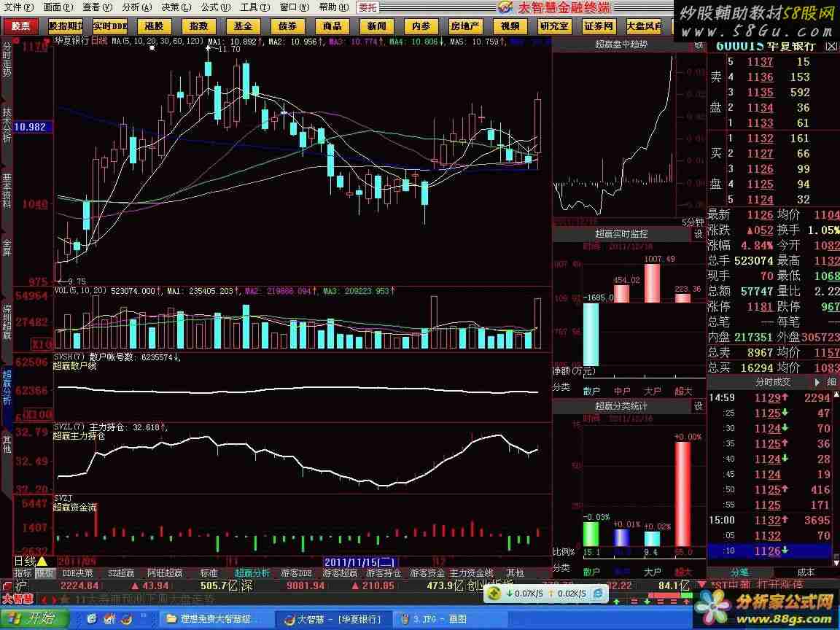Switch to 其他 bottom template tab

pyautogui.click(x=516, y=572)
